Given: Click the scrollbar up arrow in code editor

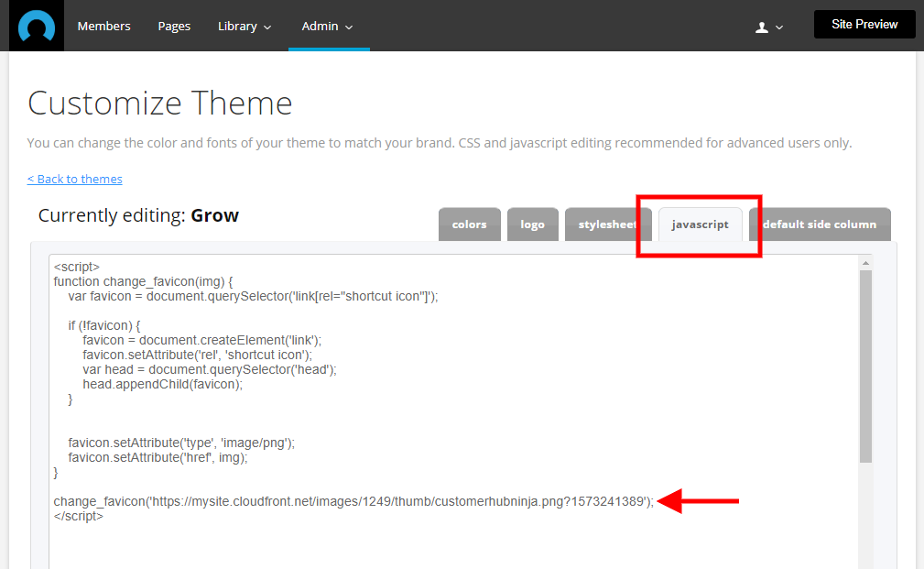Looking at the screenshot, I should pyautogui.click(x=865, y=263).
